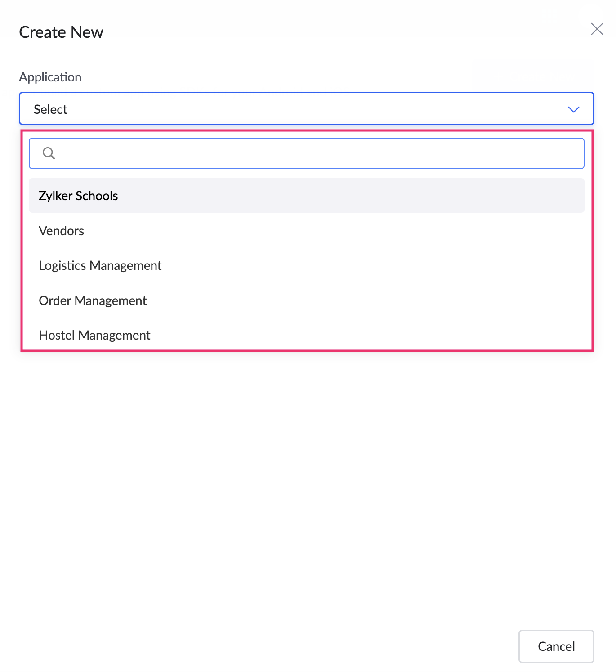Choose the Vendors application
Image resolution: width=616 pixels, height=672 pixels.
point(62,231)
